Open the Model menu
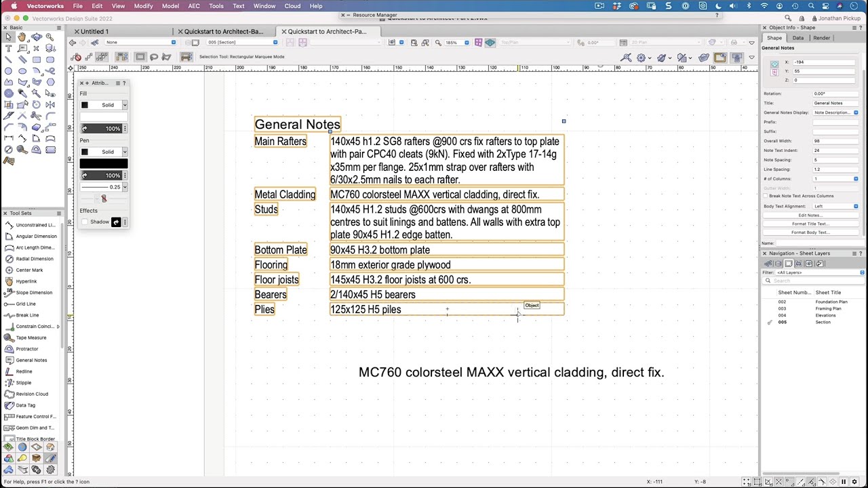Image resolution: width=868 pixels, height=488 pixels. 170,6
